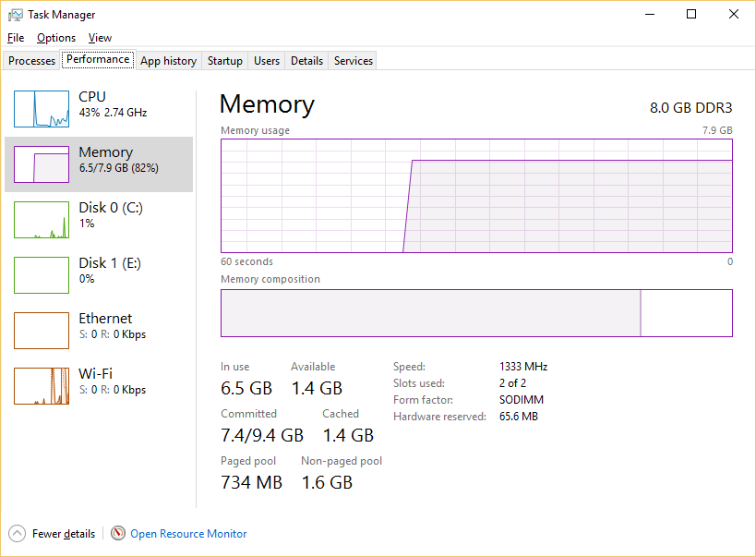The height and width of the screenshot is (557, 756).
Task: Open the Options menu
Action: 56,38
